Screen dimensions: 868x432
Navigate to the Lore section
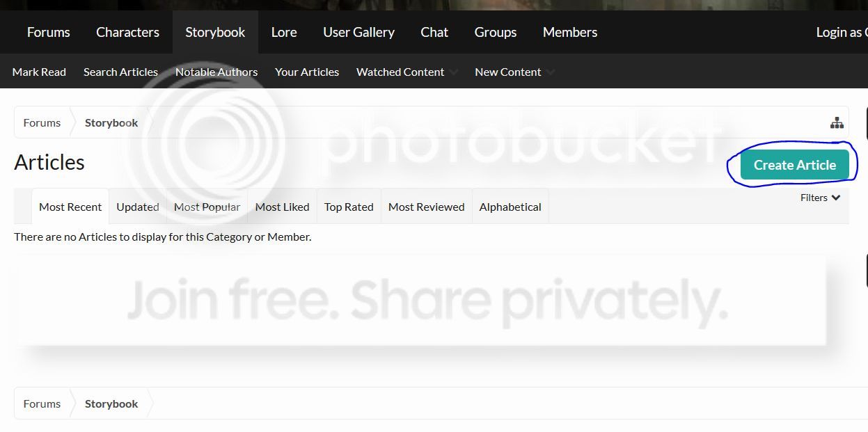coord(283,32)
